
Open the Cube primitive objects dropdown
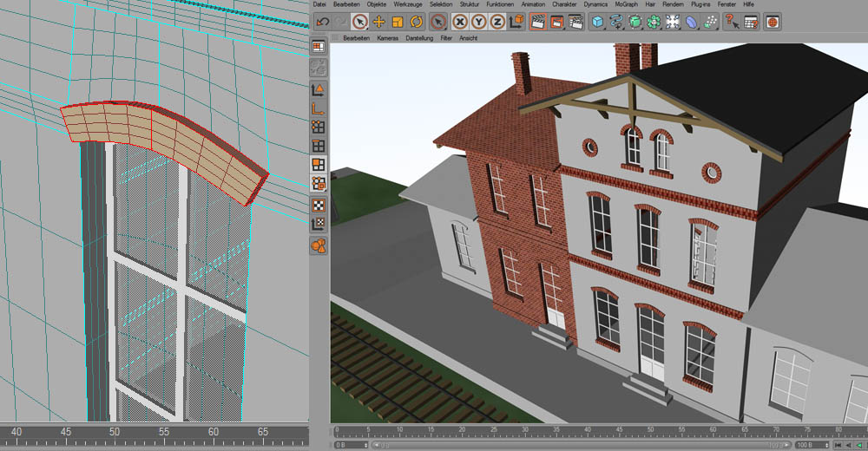(x=598, y=22)
